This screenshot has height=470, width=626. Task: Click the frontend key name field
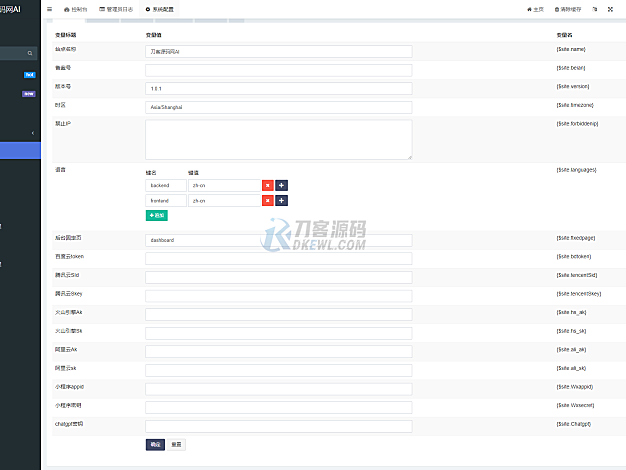(x=166, y=200)
